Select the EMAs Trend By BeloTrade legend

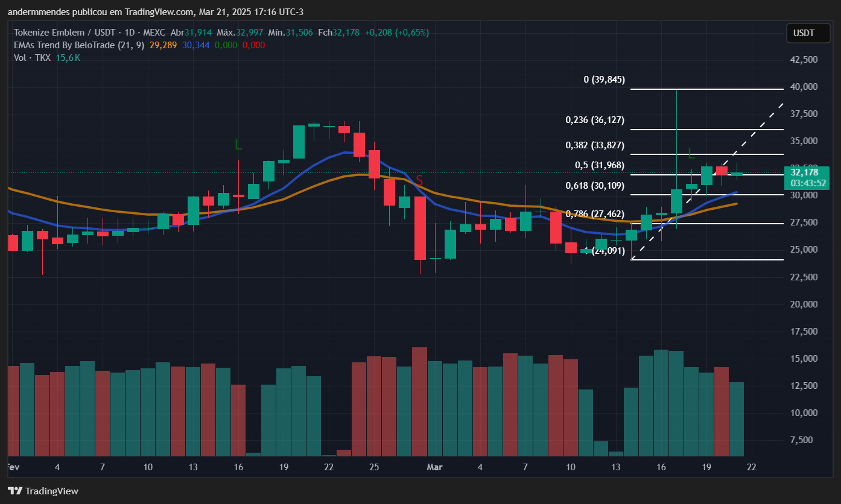[79, 45]
